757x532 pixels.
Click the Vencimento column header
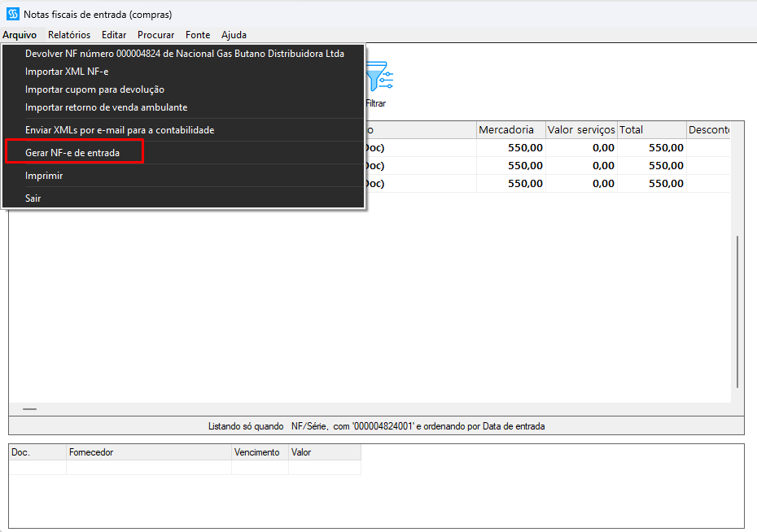pos(260,452)
